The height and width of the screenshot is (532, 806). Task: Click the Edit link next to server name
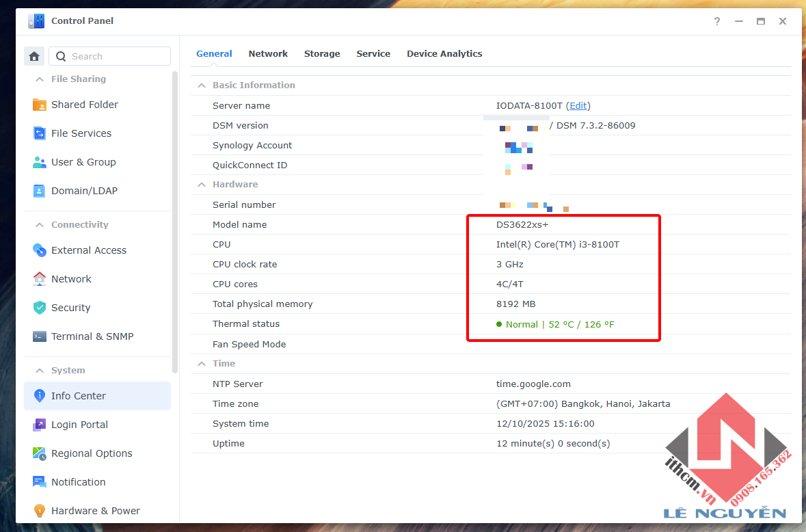(578, 105)
